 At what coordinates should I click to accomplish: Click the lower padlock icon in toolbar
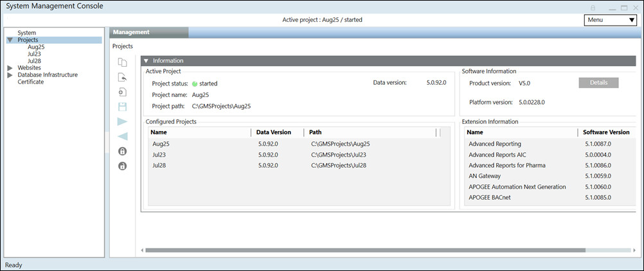coord(122,166)
